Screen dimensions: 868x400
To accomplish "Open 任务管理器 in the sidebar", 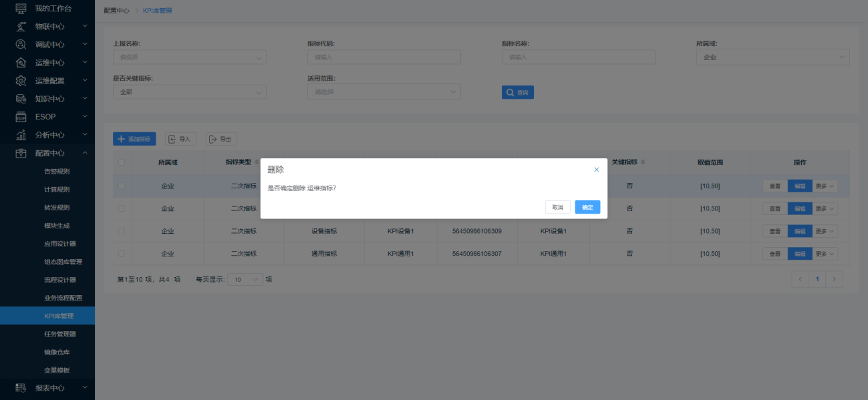I will coord(60,334).
